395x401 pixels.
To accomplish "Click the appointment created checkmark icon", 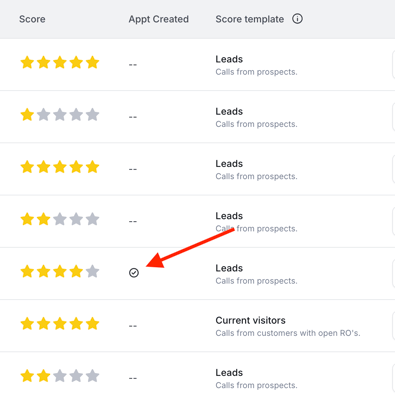I will 134,273.
